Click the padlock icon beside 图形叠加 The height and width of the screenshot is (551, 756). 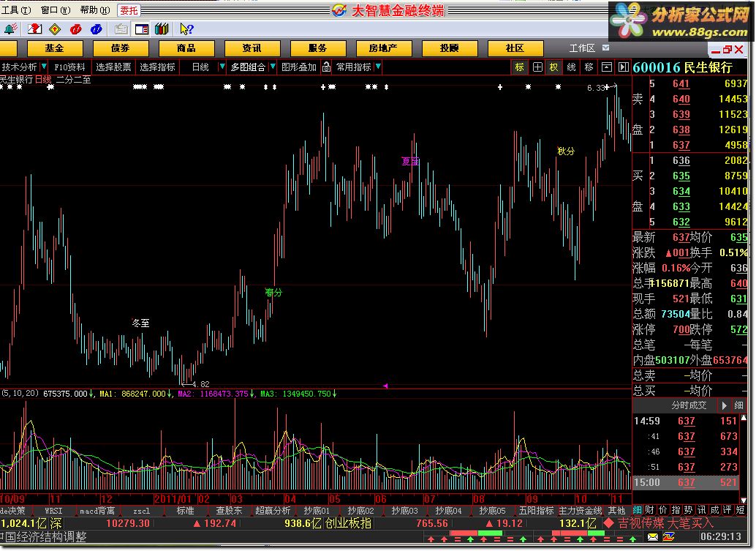pos(326,67)
